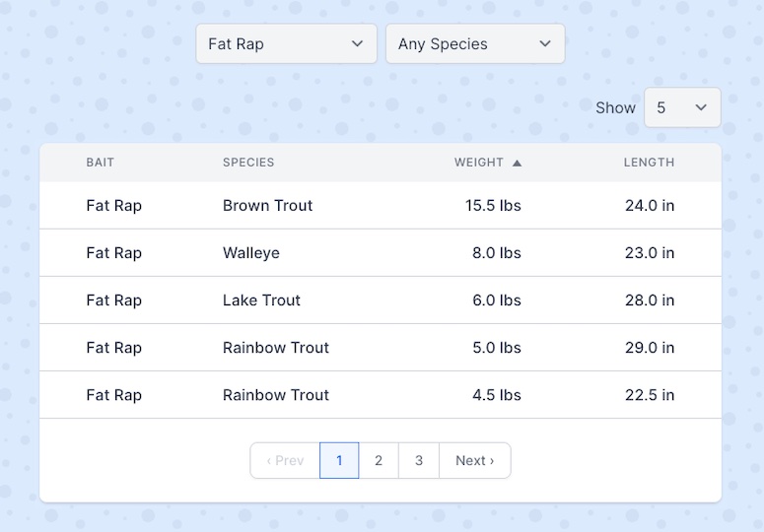
Task: Open the Fat Rap bait filter dropdown
Action: point(287,43)
